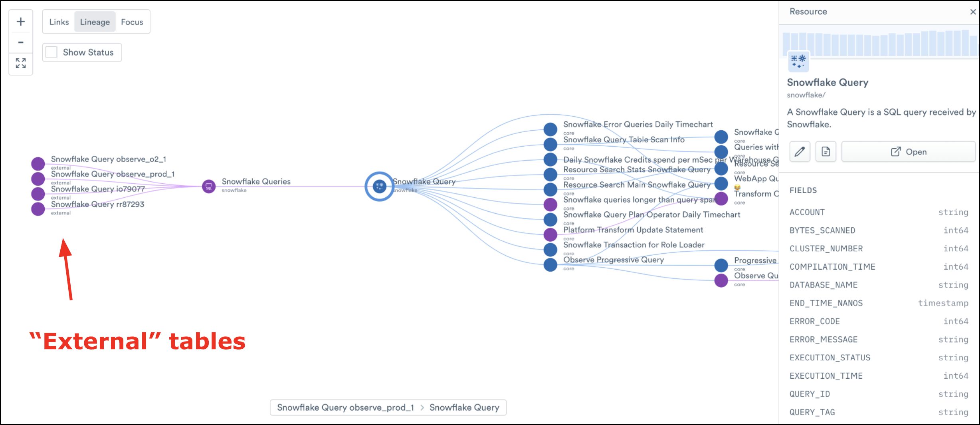Click the EXECUTION_STATUS field row
This screenshot has width=980, height=425.
click(x=879, y=357)
